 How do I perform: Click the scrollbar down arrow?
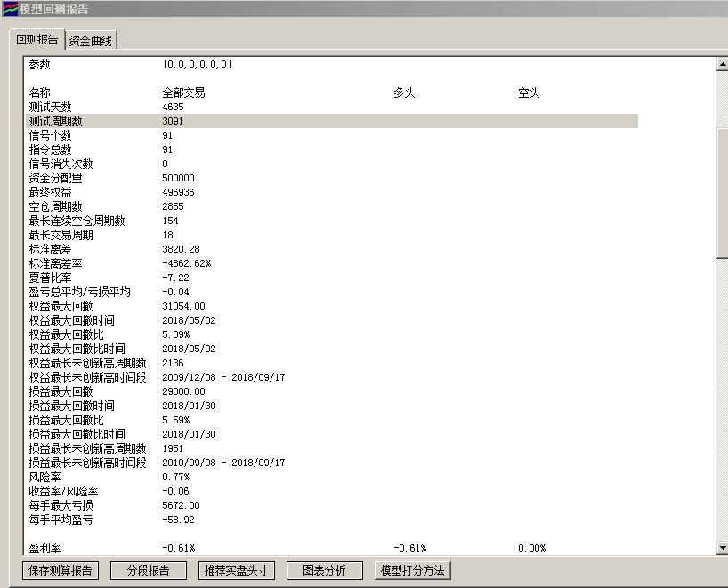click(x=722, y=549)
